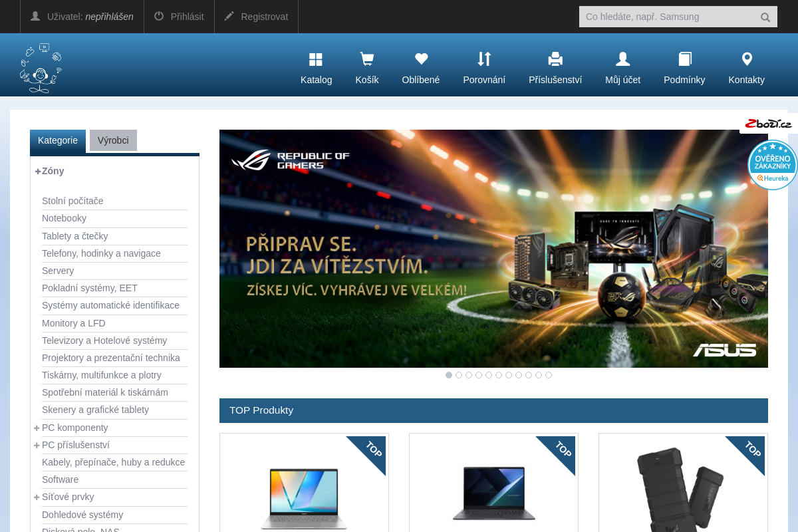This screenshot has width=798, height=532.
Task: Select the fifth banner carousel dot
Action: [489, 375]
